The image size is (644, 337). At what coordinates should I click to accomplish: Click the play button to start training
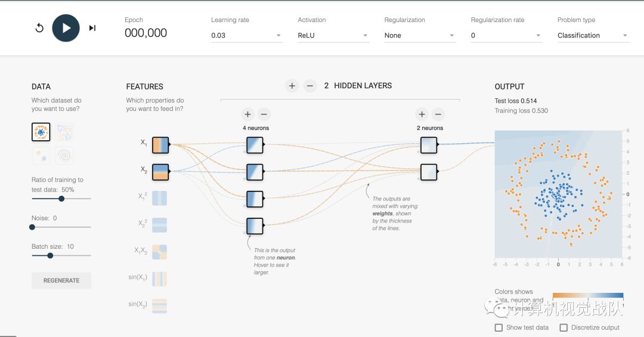tap(66, 28)
